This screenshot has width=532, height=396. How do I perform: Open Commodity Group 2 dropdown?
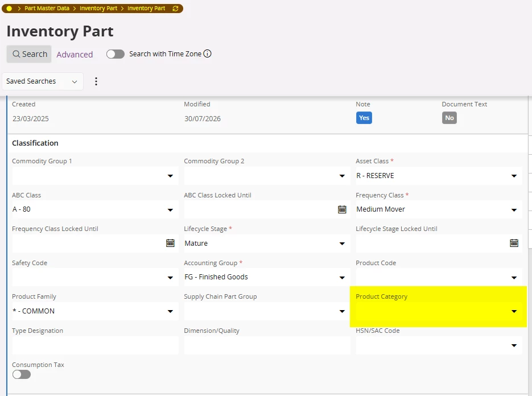pyautogui.click(x=267, y=176)
